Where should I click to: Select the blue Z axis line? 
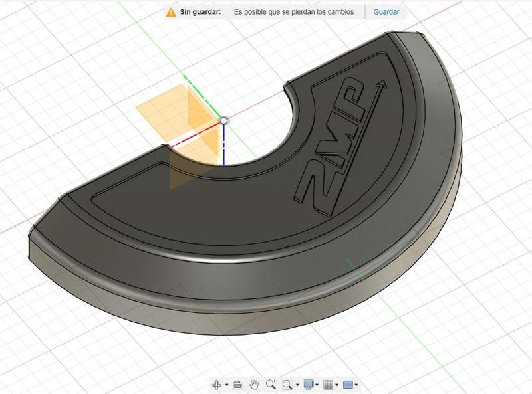tap(224, 145)
